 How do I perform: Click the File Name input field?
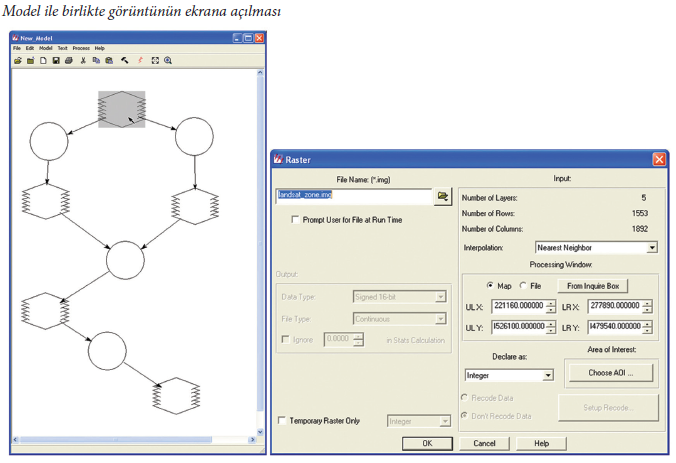354,197
